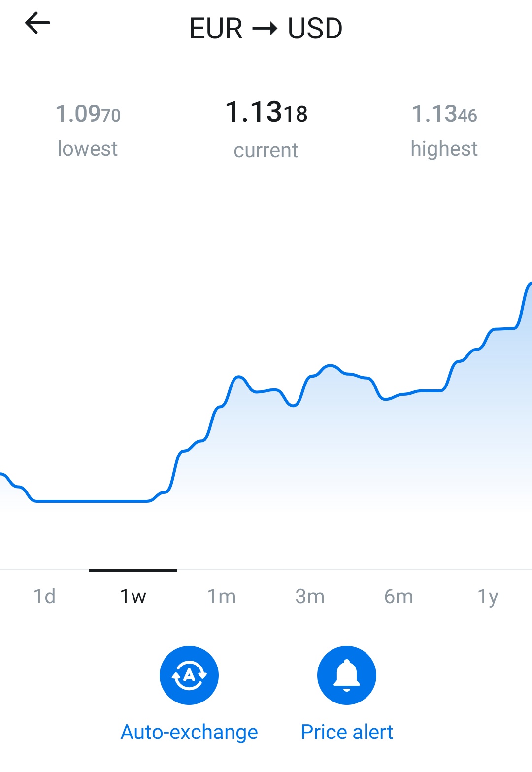The height and width of the screenshot is (772, 532).
Task: Tap the Auto-exchange circular icon
Action: coord(189,675)
